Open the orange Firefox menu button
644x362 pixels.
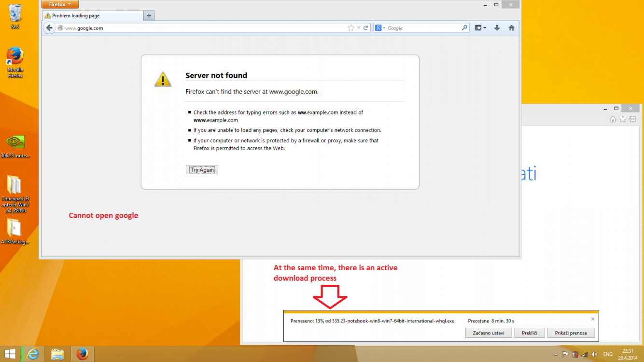(x=60, y=4)
